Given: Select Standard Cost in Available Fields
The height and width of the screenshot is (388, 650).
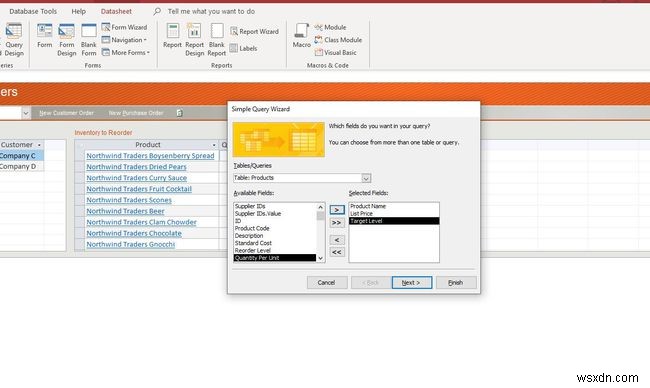Looking at the screenshot, I should pos(275,243).
